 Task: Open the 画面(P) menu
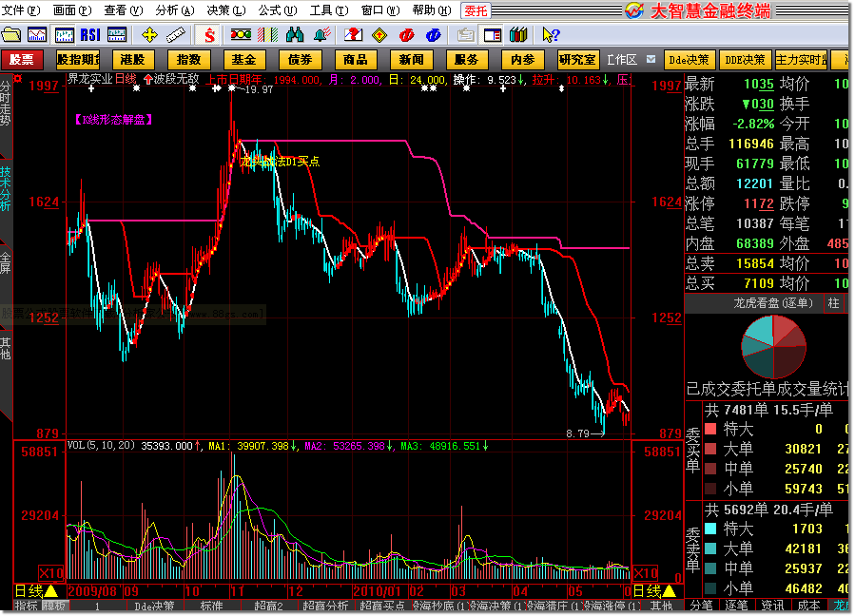(x=72, y=10)
